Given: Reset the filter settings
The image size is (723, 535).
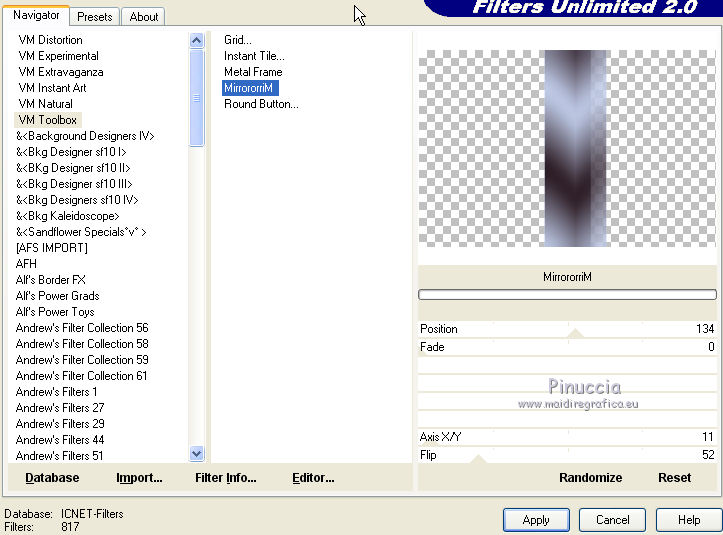Looking at the screenshot, I should (674, 478).
